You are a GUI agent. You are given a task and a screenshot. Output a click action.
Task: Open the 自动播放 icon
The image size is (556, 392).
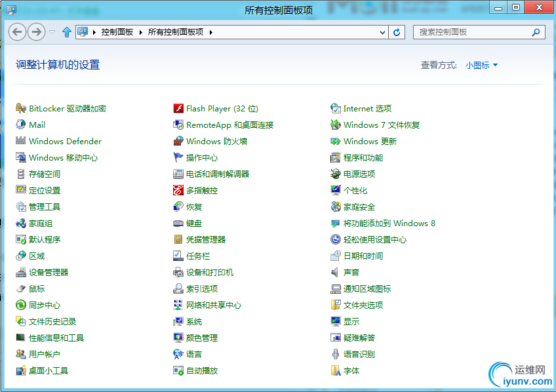pos(178,370)
